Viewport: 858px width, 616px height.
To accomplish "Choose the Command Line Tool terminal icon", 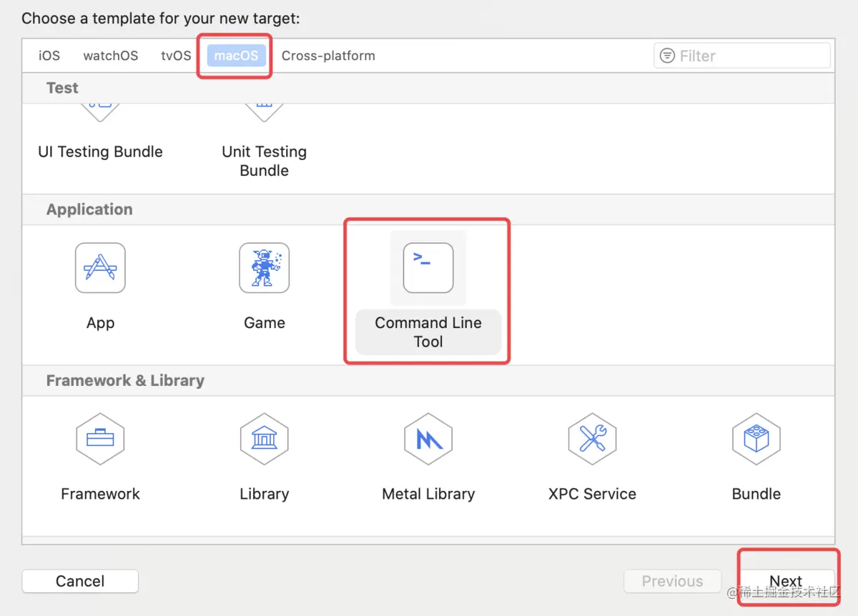I will point(428,268).
